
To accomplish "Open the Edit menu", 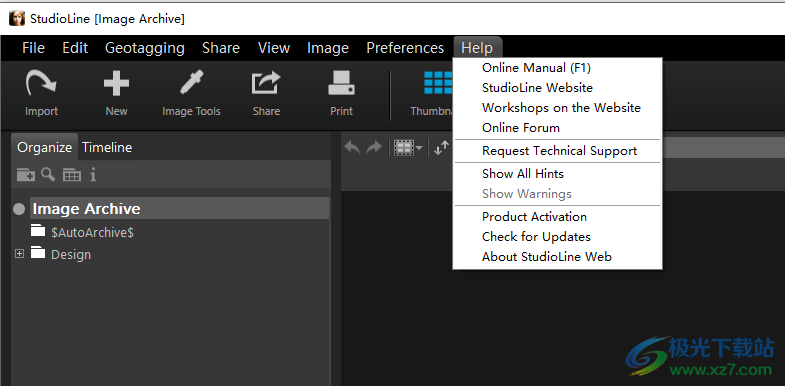I will coord(75,48).
